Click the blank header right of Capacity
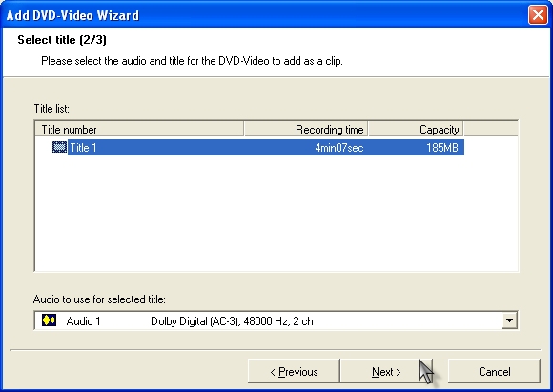The image size is (553, 392). click(491, 130)
